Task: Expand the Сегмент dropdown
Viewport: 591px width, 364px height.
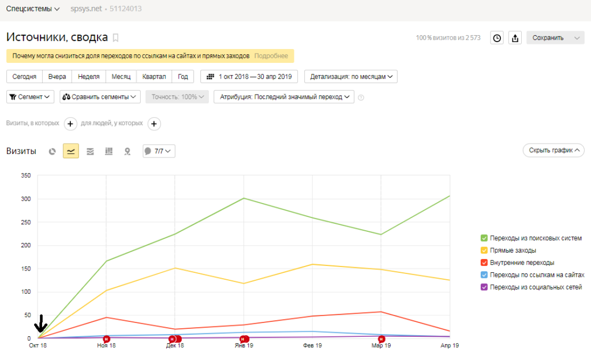Action: coord(30,97)
